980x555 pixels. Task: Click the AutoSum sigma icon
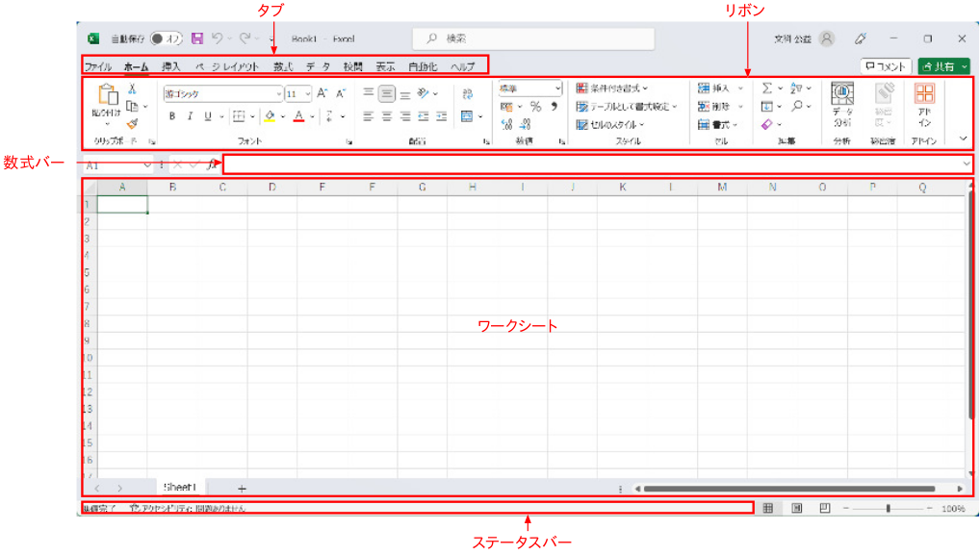[x=767, y=88]
